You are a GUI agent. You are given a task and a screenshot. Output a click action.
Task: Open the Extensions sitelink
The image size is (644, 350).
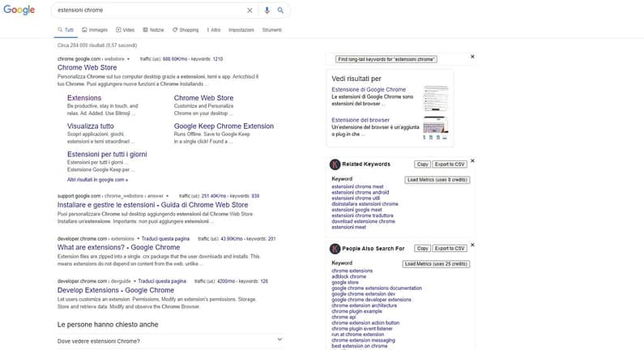click(x=84, y=98)
